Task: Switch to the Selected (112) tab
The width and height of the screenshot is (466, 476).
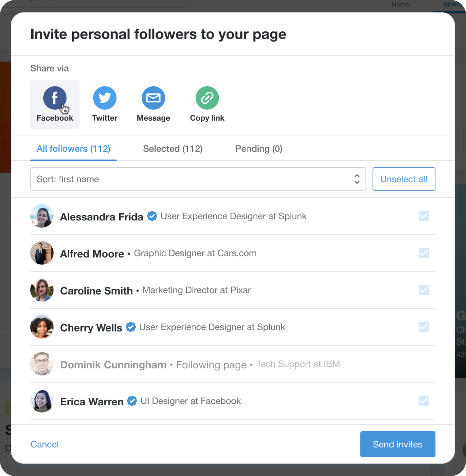Action: point(173,149)
